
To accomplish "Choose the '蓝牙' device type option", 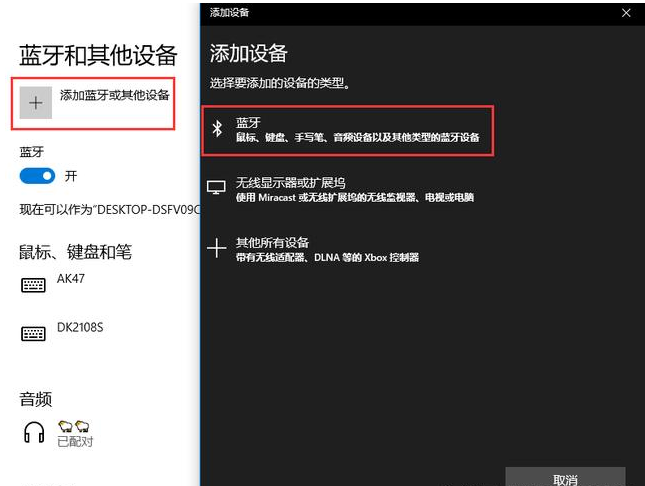I will pyautogui.click(x=348, y=130).
